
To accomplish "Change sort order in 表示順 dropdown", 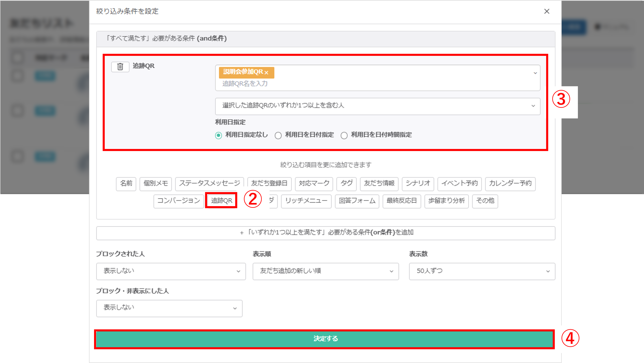I will point(325,271).
